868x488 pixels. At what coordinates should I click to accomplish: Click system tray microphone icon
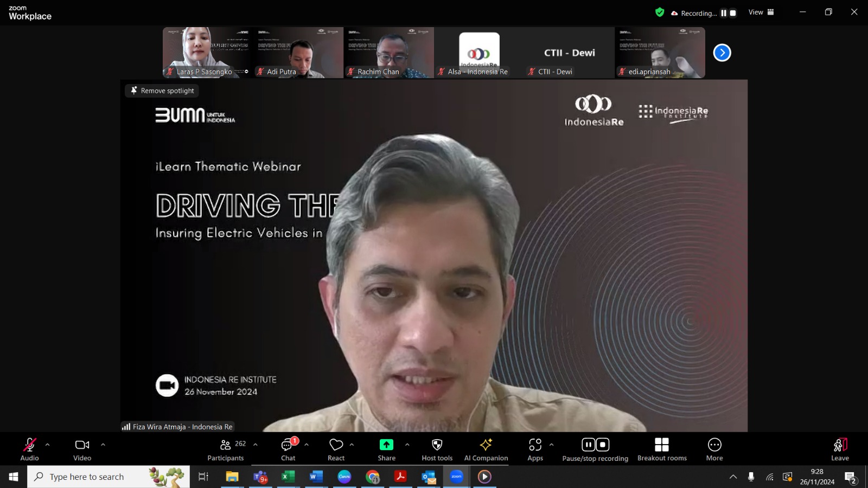tap(751, 477)
